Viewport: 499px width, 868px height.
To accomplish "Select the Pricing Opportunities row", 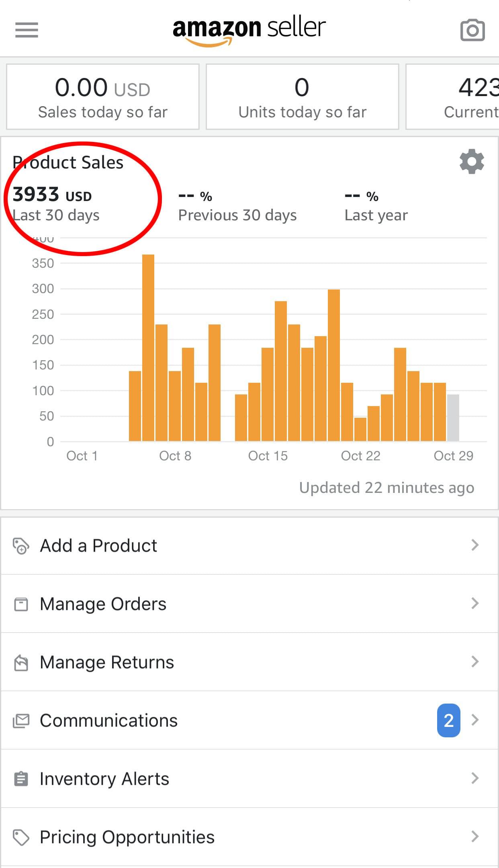I will click(x=127, y=837).
